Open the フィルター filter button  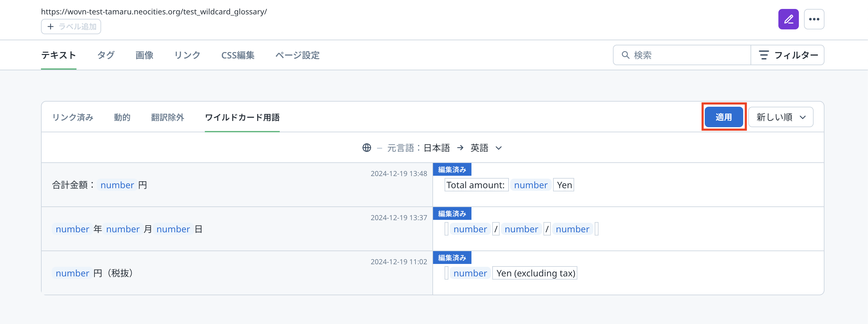pos(787,55)
